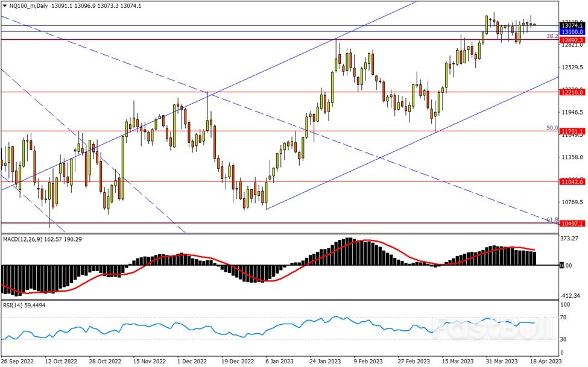
Task: Click the NQ100_m,Daily chart title label
Action: point(28,5)
